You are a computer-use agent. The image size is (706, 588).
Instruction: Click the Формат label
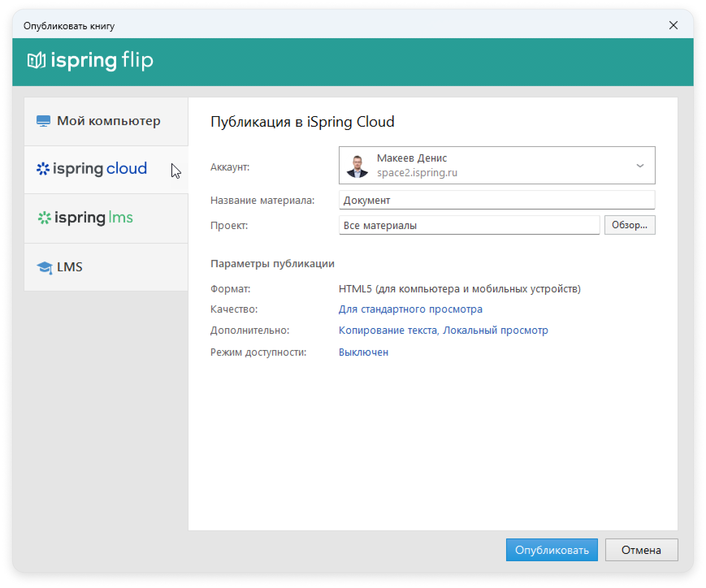pos(230,289)
